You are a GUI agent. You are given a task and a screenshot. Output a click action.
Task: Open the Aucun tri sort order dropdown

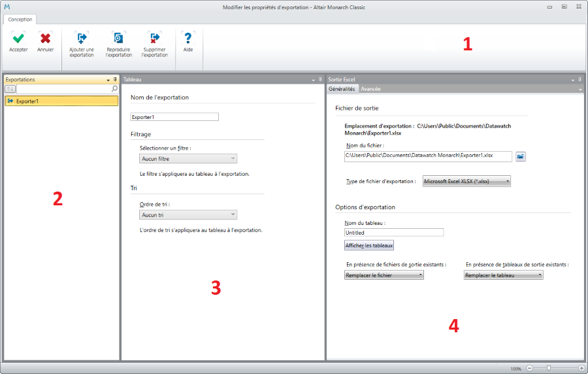[188, 215]
